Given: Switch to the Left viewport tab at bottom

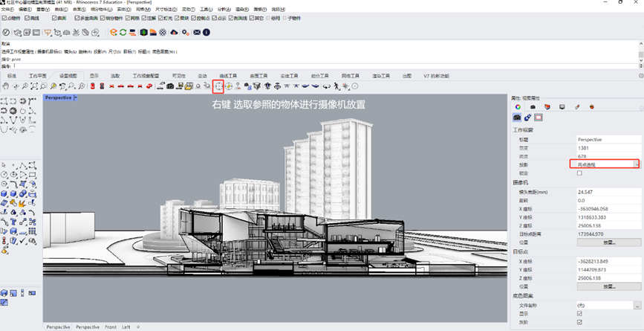Looking at the screenshot, I should [126, 327].
